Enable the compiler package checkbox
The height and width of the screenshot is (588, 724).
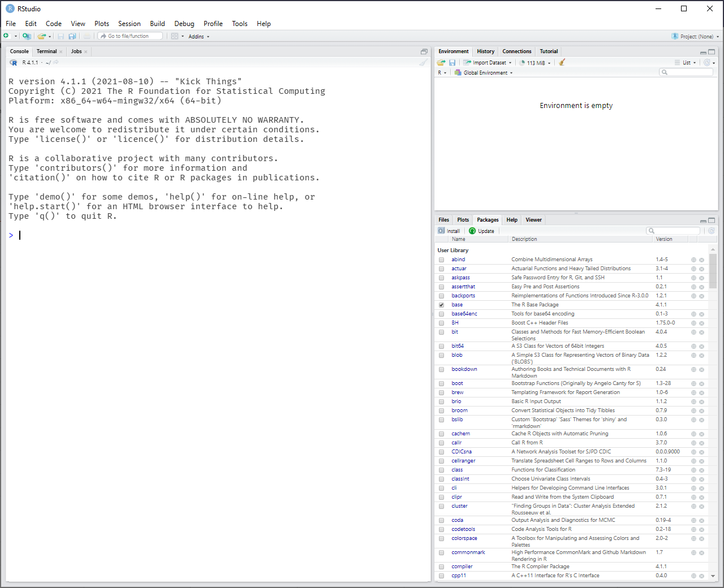click(x=441, y=567)
